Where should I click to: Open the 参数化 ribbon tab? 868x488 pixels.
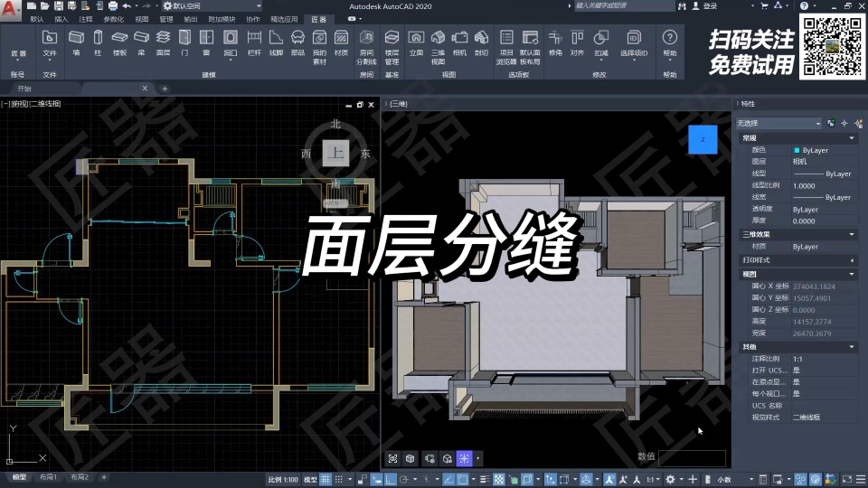[114, 19]
